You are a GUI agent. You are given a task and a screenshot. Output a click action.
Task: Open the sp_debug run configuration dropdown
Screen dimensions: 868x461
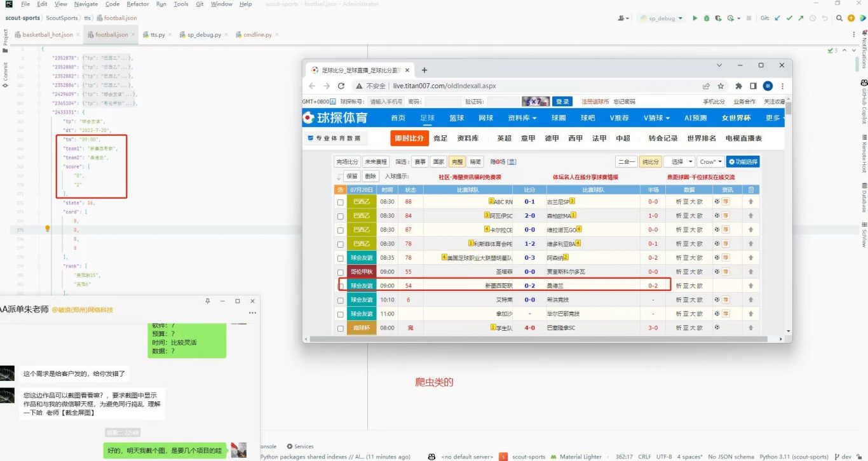(662, 18)
